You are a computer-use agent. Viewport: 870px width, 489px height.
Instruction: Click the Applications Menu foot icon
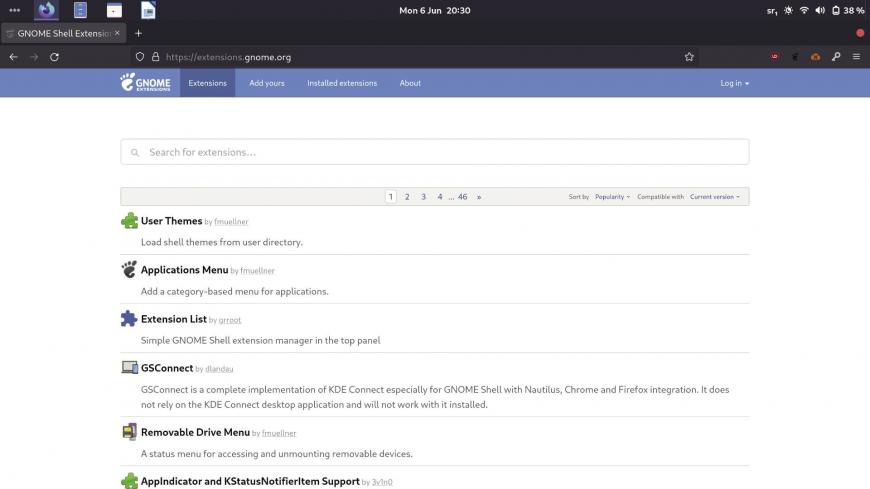click(x=129, y=270)
